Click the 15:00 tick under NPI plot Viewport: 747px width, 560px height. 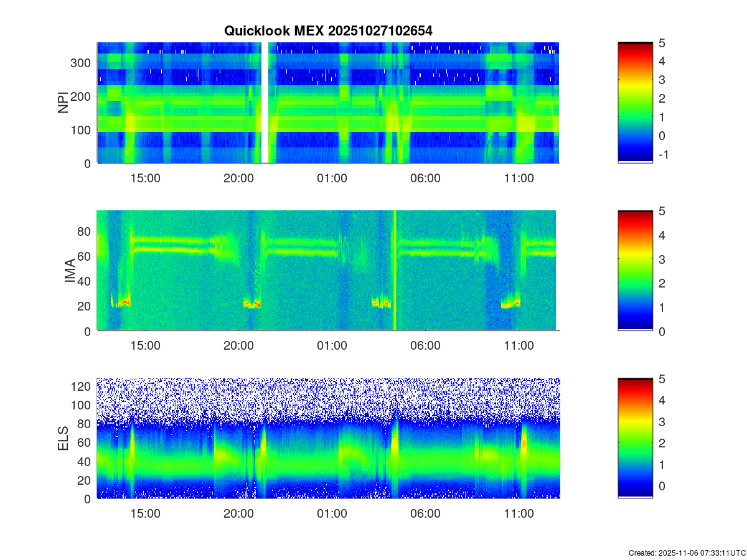(145, 178)
